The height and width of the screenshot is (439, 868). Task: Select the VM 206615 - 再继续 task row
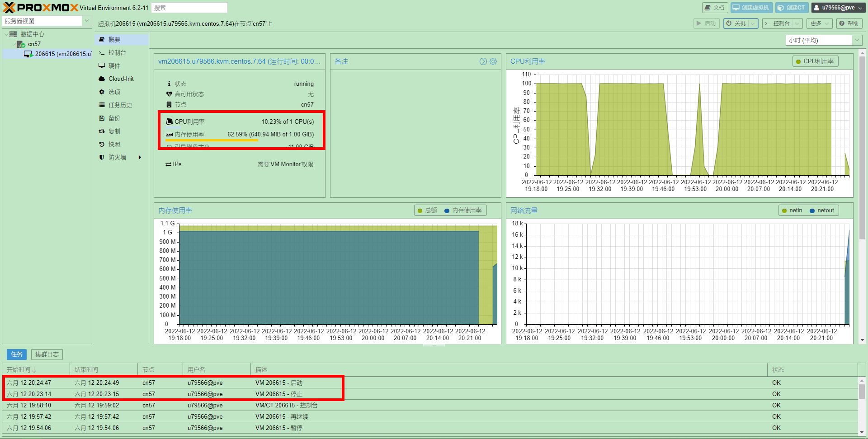pyautogui.click(x=430, y=417)
